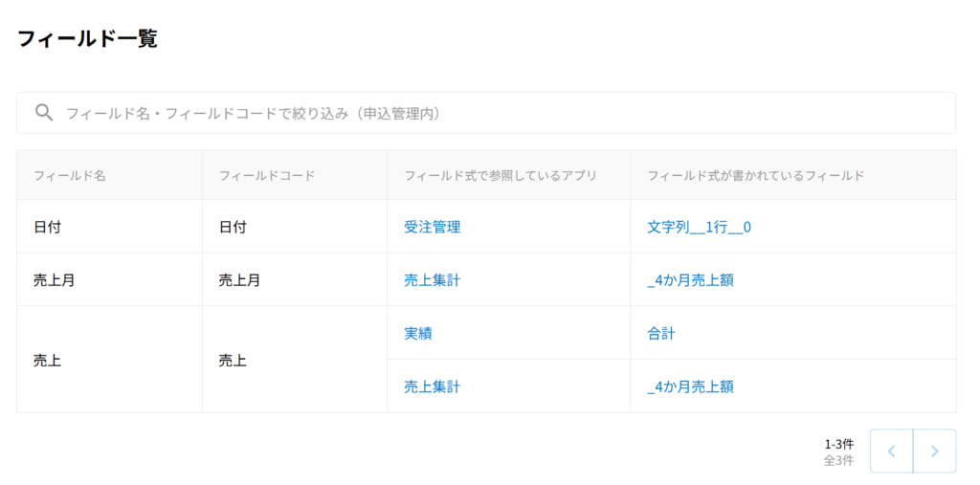Click フィールド式が書かれているフィールド column header
The image size is (980, 485).
click(x=756, y=175)
